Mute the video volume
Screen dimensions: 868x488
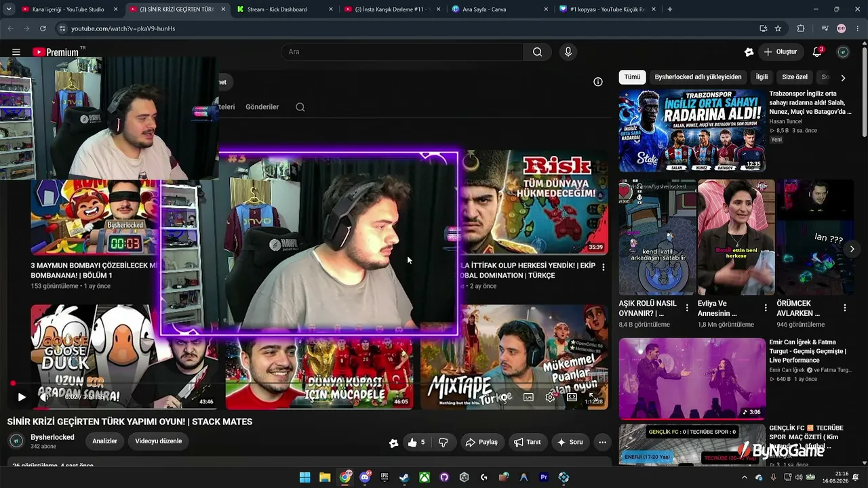click(45, 397)
